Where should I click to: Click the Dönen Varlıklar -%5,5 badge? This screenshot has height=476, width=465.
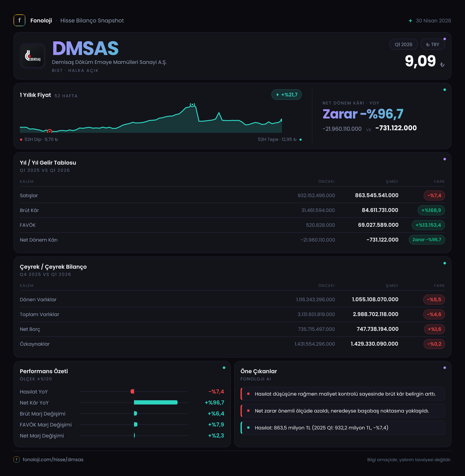[434, 300]
